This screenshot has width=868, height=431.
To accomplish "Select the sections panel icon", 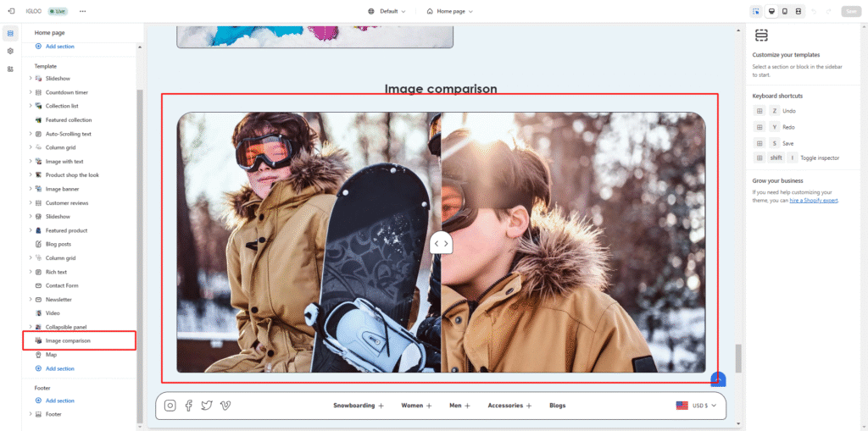I will click(x=10, y=33).
